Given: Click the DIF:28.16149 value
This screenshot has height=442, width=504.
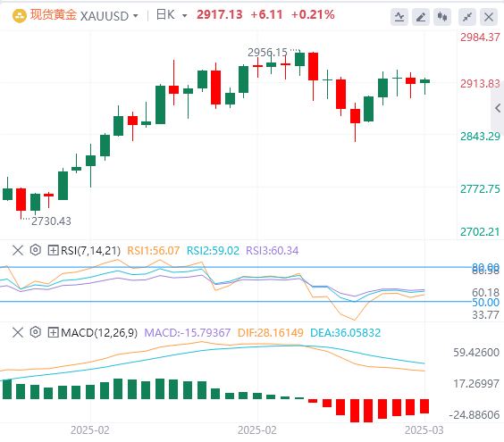Looking at the screenshot, I should pyautogui.click(x=271, y=332).
